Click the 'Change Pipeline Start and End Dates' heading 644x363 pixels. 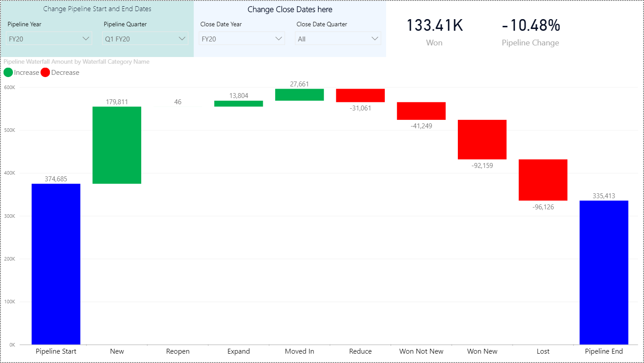point(97,9)
